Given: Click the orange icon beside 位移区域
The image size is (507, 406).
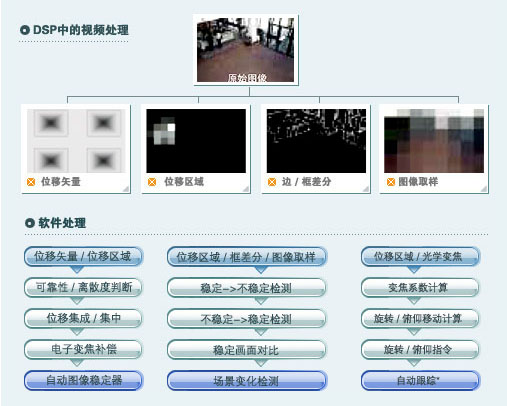Looking at the screenshot, I should click(152, 182).
